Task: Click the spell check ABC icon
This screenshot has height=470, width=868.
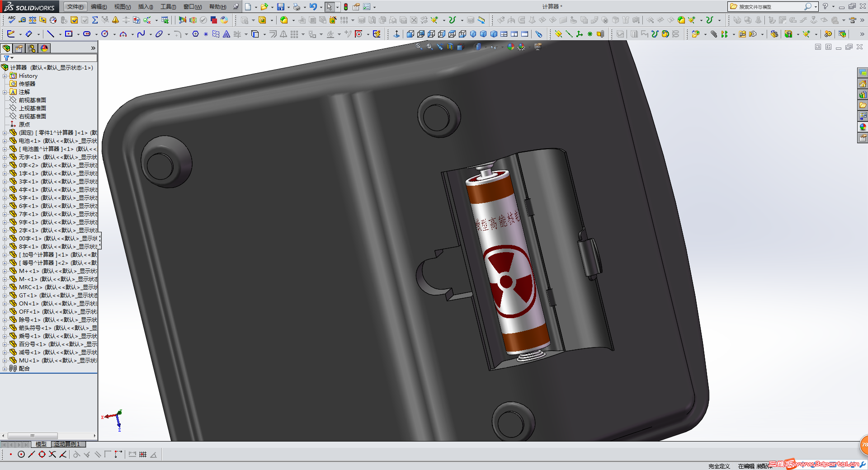Action: pos(12,20)
